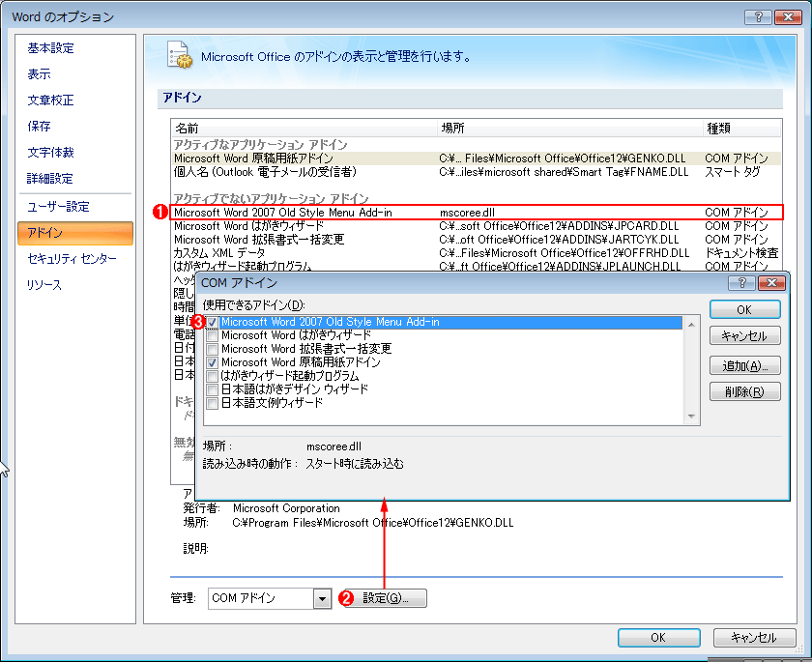Switch to 表示 options category
The height and width of the screenshot is (662, 812).
pyautogui.click(x=40, y=74)
